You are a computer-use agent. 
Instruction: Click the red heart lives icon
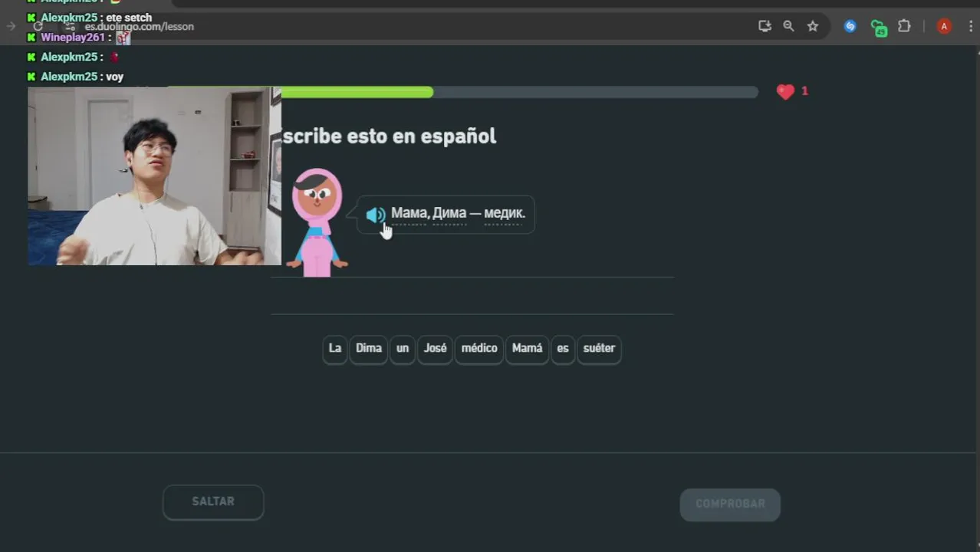coord(785,92)
